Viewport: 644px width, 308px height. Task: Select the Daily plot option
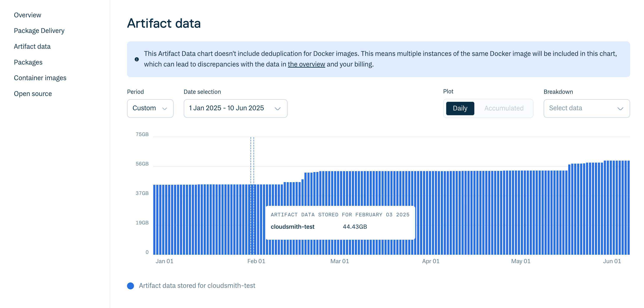click(x=460, y=108)
